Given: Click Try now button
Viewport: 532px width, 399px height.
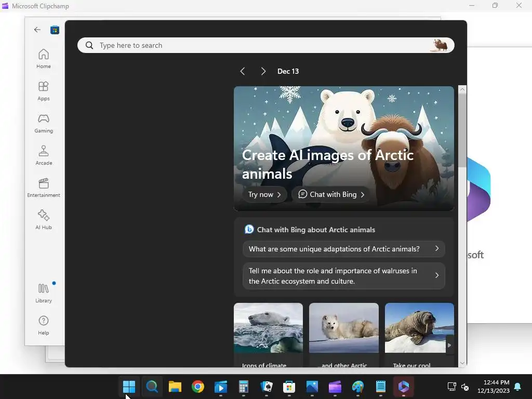Looking at the screenshot, I should [264, 194].
